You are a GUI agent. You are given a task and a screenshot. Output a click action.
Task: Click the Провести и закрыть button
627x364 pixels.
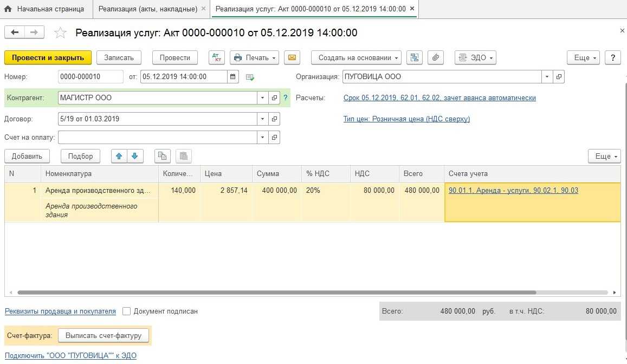[x=48, y=57]
